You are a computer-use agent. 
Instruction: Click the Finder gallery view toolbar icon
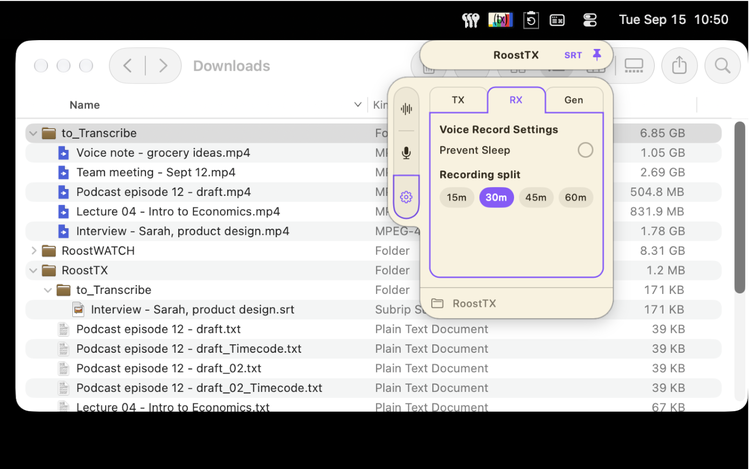(634, 65)
